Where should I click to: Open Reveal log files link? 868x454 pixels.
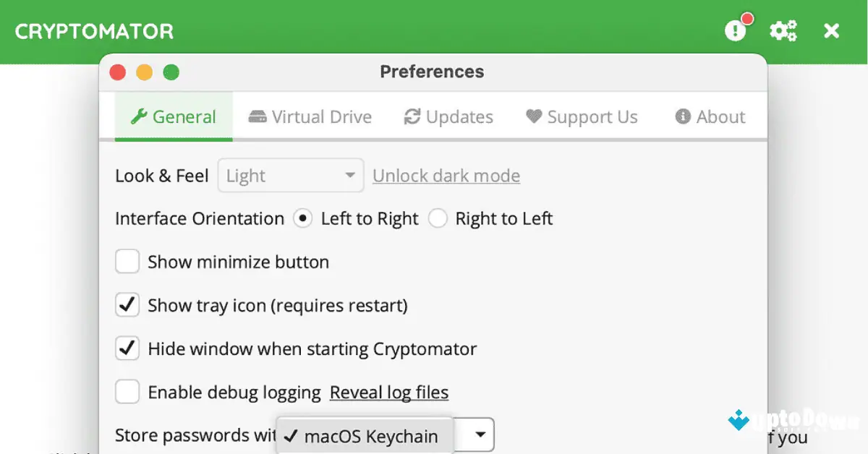tap(389, 392)
